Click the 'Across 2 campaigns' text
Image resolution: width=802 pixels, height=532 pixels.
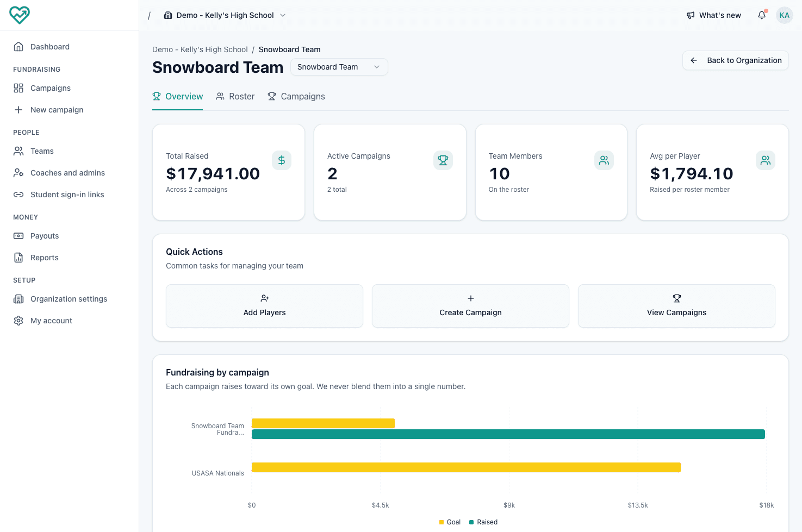click(x=197, y=190)
